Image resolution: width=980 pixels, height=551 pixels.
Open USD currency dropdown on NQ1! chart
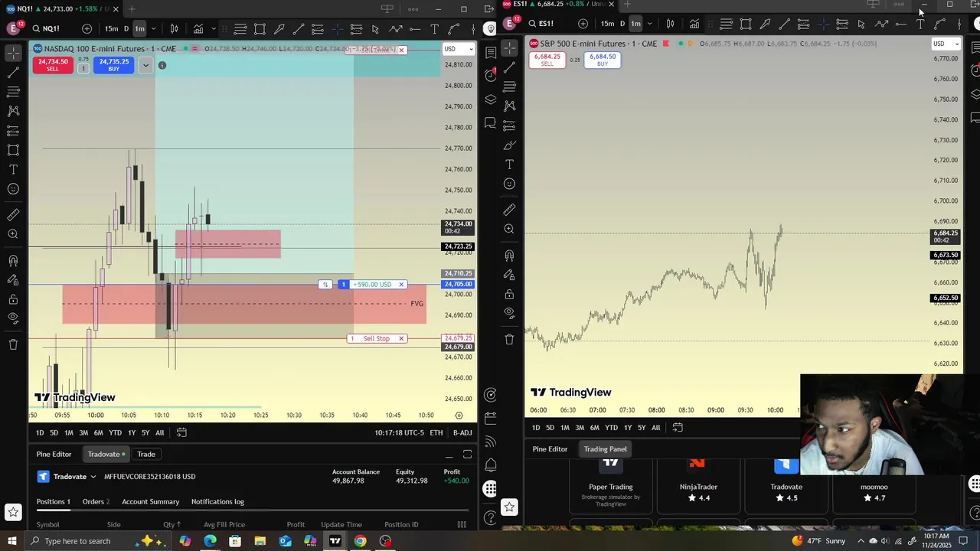pos(459,49)
